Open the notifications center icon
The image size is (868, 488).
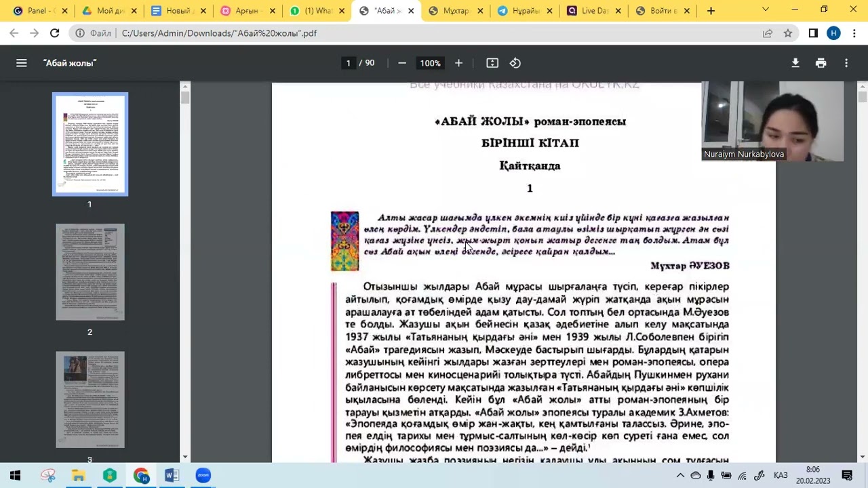847,475
